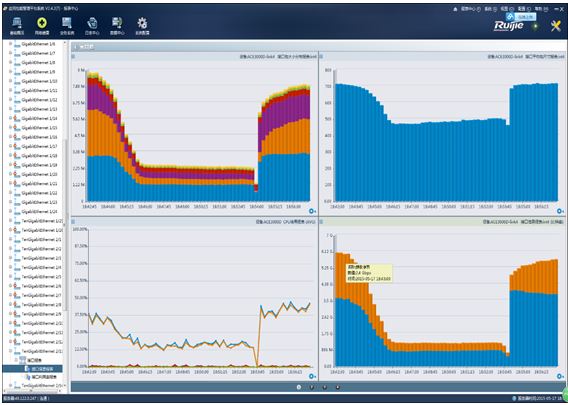
Task: Select GigabitEthernet 1/15 in the tree
Action: (x=39, y=128)
